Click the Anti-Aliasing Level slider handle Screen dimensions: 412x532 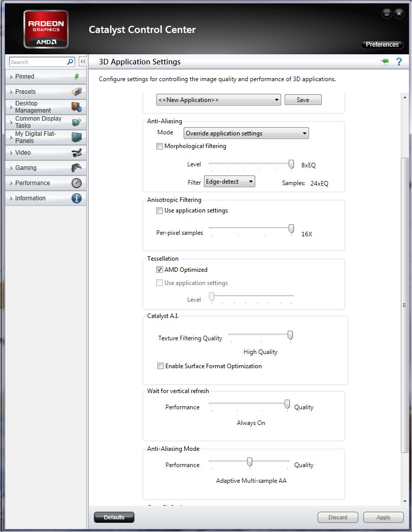pos(291,164)
